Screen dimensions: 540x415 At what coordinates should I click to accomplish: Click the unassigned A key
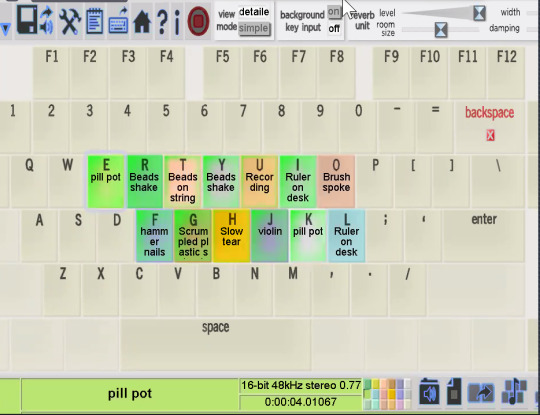[40, 236]
